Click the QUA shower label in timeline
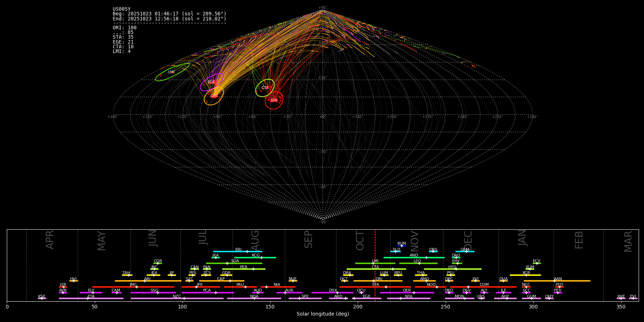The height and width of the screenshot is (322, 644). point(503,279)
